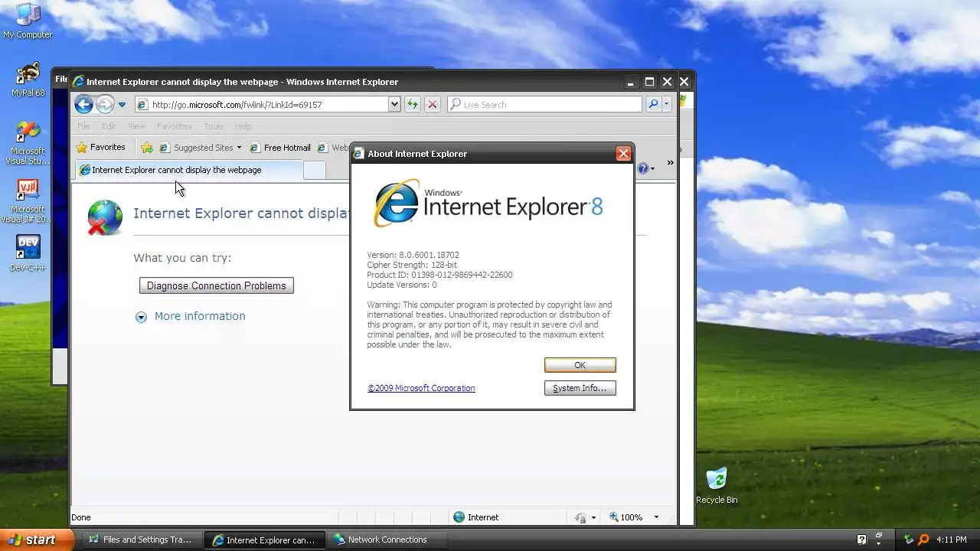The height and width of the screenshot is (551, 980).
Task: Expand the More information section
Action: [x=191, y=316]
